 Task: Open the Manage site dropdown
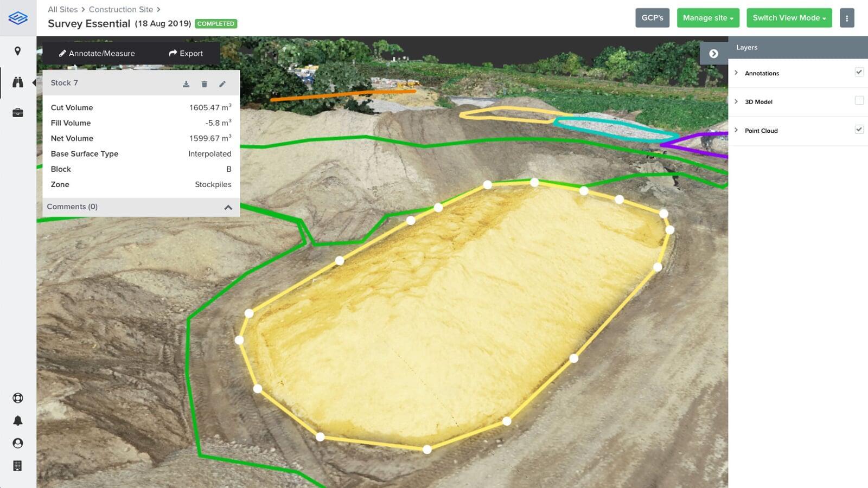pos(707,18)
